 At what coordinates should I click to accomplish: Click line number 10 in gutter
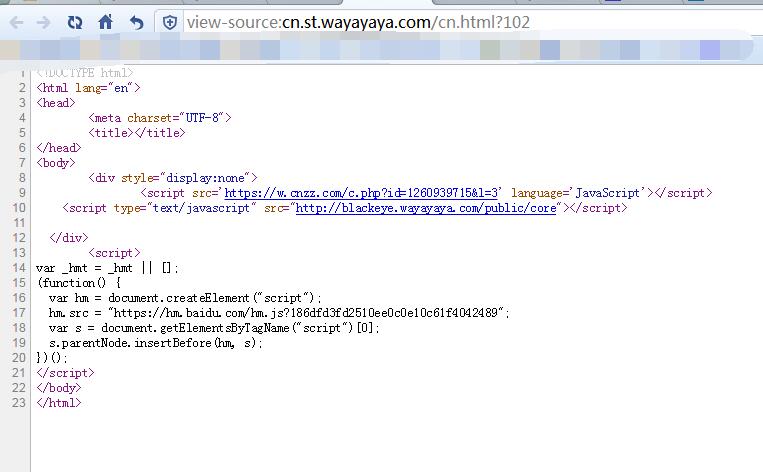pyautogui.click(x=18, y=208)
